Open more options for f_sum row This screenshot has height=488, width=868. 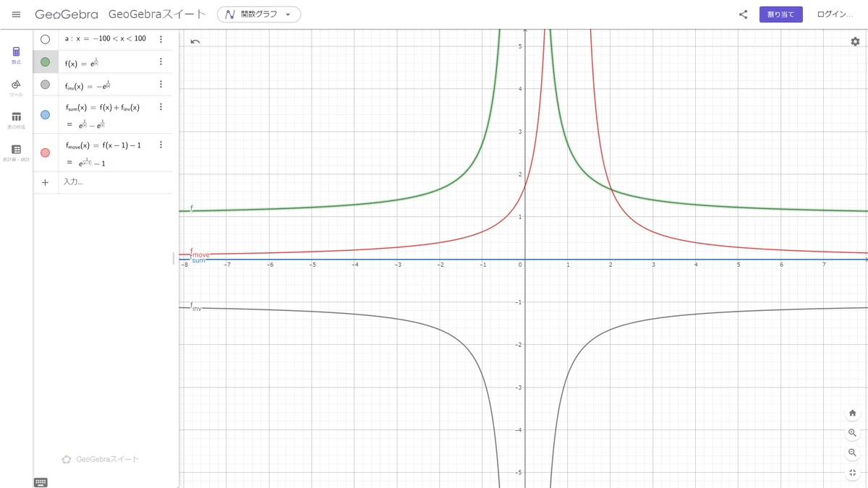point(161,107)
